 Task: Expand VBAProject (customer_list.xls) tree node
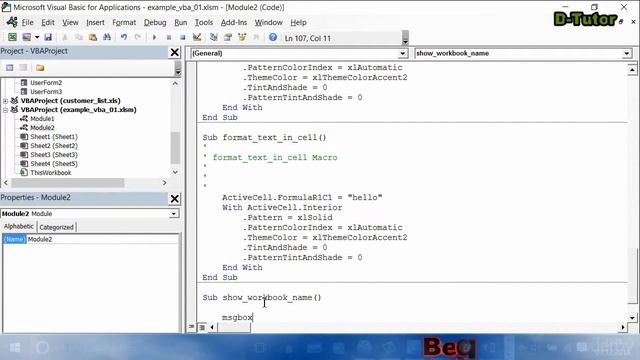point(5,100)
